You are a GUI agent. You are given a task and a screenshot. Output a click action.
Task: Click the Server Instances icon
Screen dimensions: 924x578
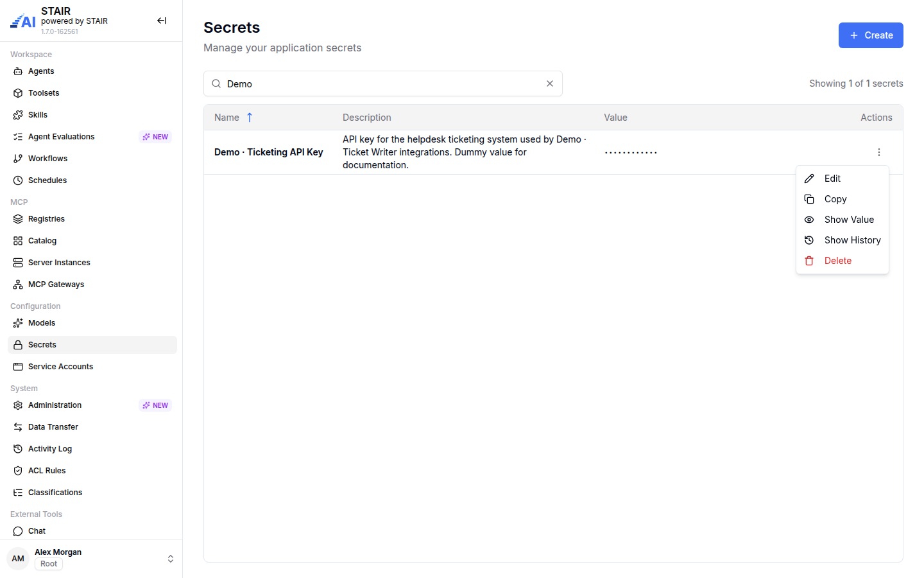pos(18,263)
